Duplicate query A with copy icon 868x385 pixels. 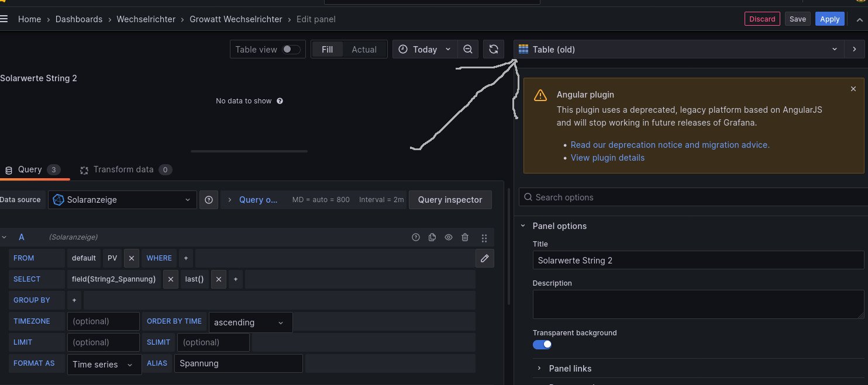point(432,237)
